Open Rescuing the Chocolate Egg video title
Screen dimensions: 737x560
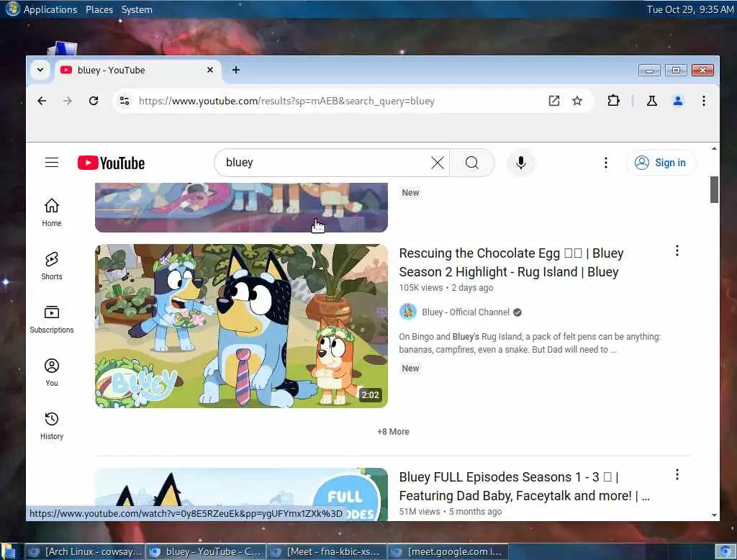[511, 263]
